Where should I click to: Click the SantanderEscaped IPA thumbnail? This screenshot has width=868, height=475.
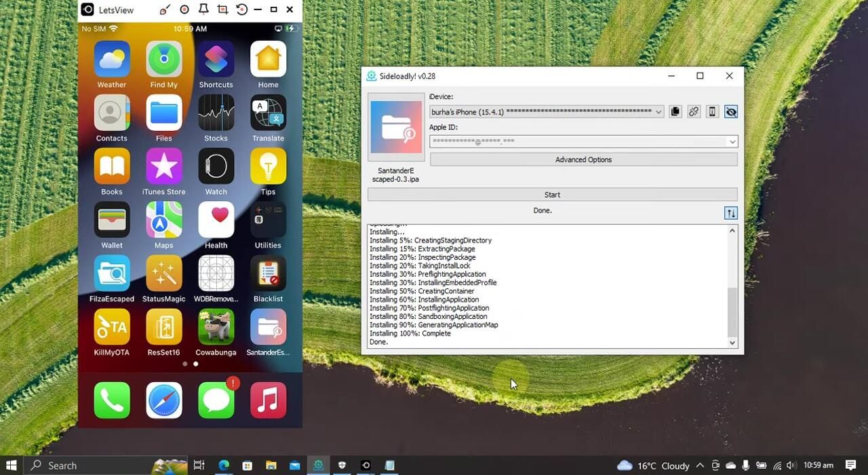pos(396,127)
